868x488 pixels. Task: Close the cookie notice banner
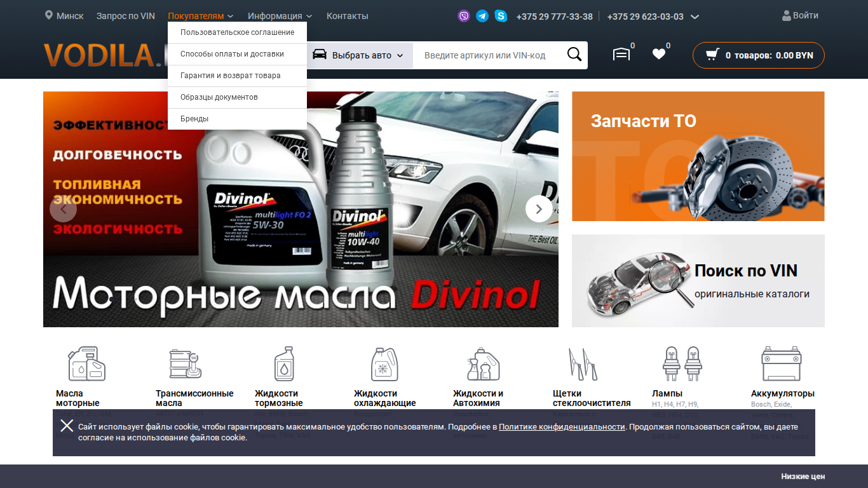[x=67, y=426]
